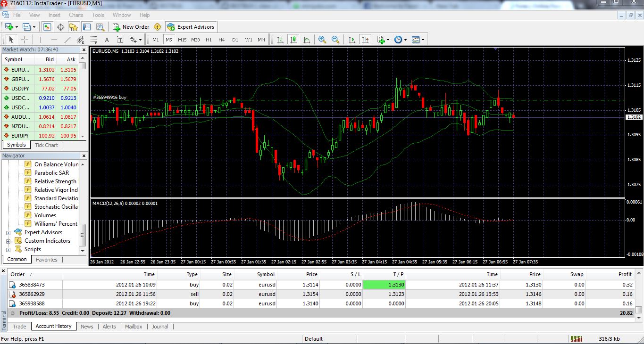
Task: Open the Periodicity clock dropdown
Action: [406, 40]
